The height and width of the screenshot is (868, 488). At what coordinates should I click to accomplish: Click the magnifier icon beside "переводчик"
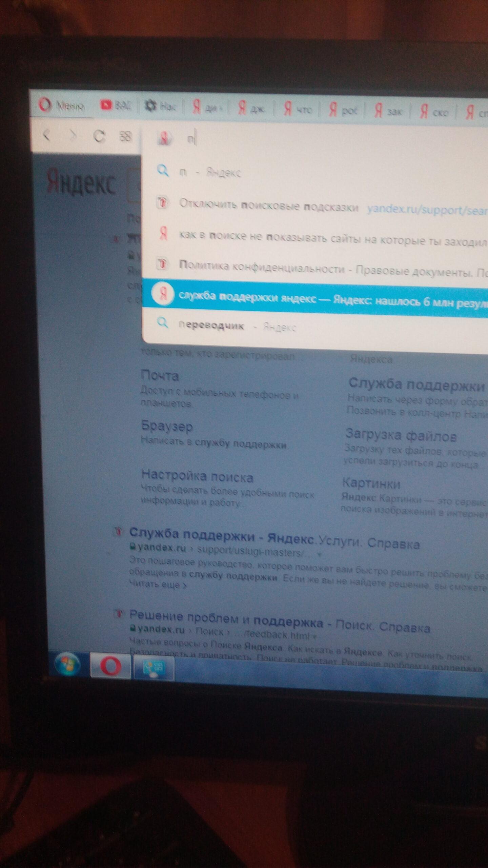(163, 322)
